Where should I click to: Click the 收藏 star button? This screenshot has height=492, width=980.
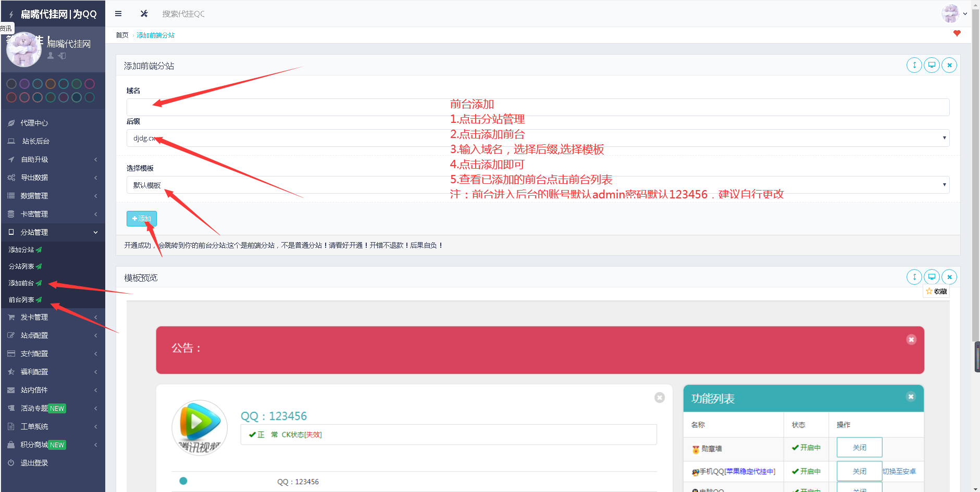936,292
